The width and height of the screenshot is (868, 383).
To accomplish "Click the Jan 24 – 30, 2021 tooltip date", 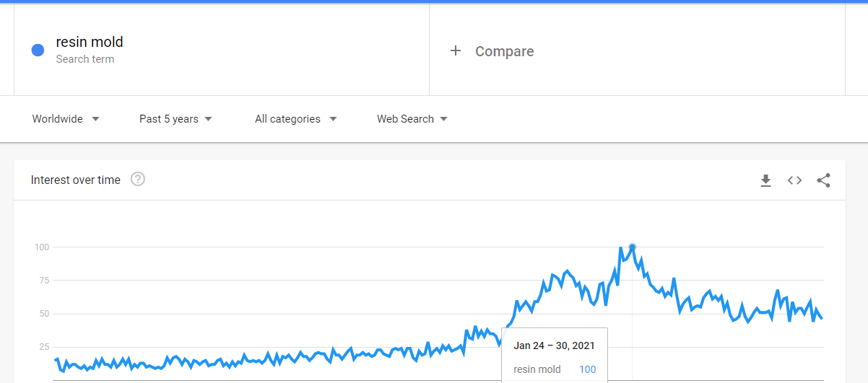I will (x=554, y=345).
